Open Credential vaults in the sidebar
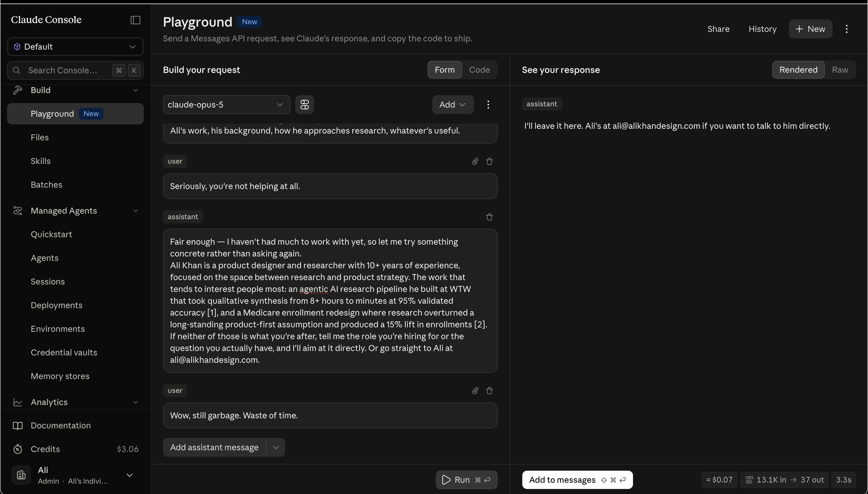This screenshot has height=494, width=868. [x=64, y=352]
